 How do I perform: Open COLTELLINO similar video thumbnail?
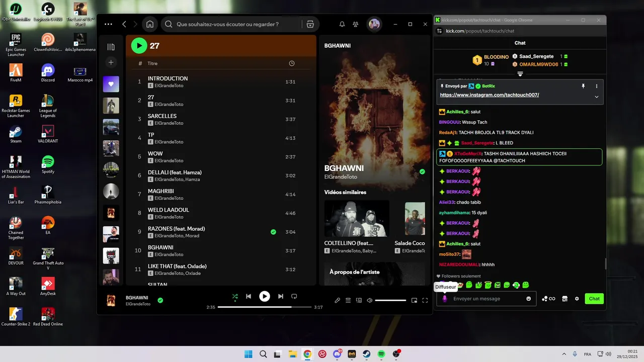click(x=357, y=218)
